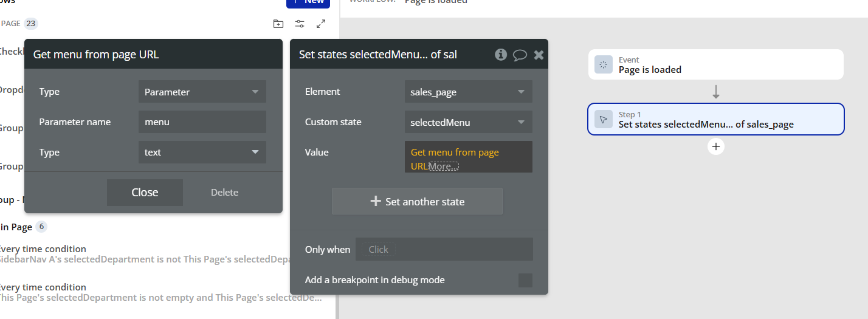This screenshot has height=319, width=868.
Task: Close the Set states property panel
Action: click(538, 55)
